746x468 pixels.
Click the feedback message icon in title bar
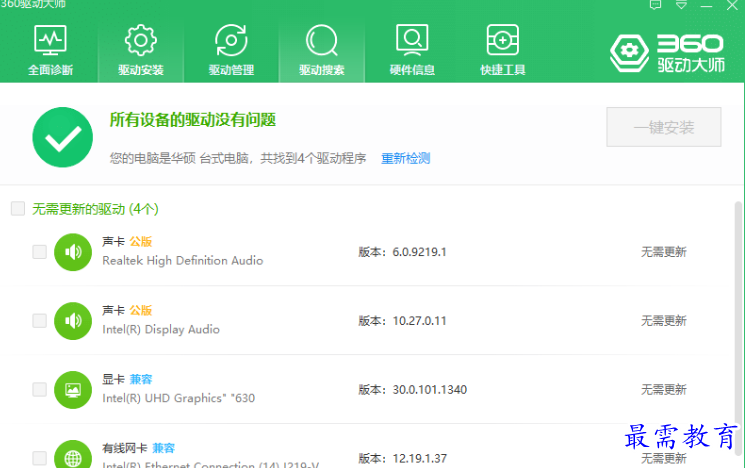pyautogui.click(x=656, y=5)
